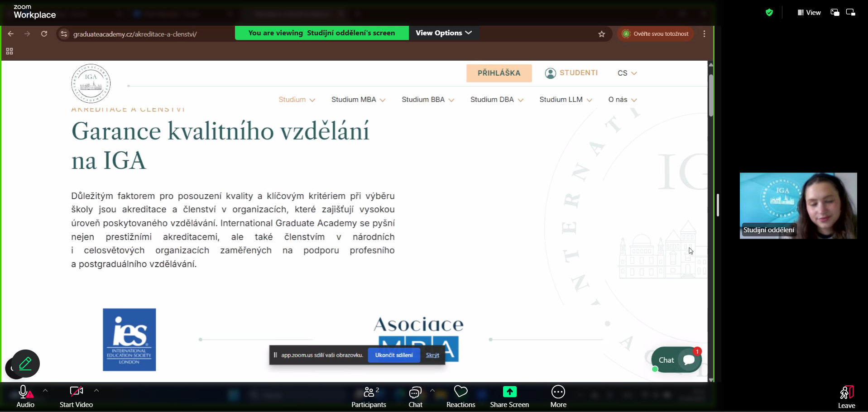Click the Leave meeting icon
The height and width of the screenshot is (412, 868).
click(846, 393)
